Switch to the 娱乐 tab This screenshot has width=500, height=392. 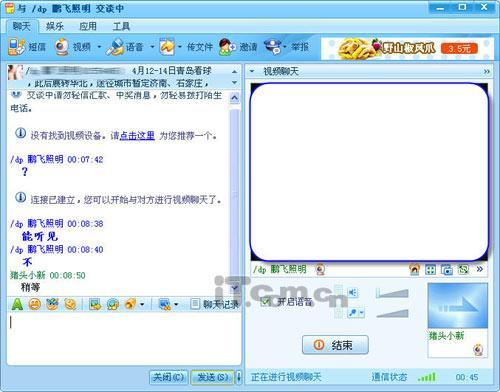click(x=55, y=26)
